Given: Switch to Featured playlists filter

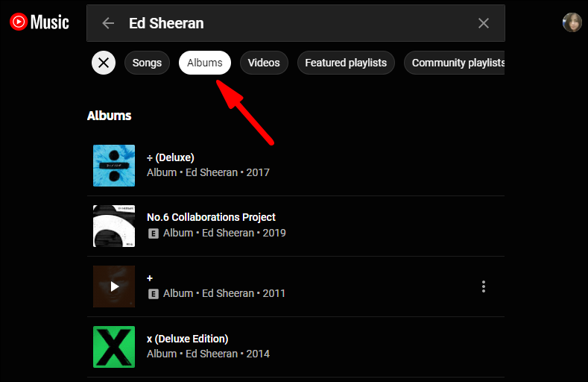Looking at the screenshot, I should tap(346, 63).
